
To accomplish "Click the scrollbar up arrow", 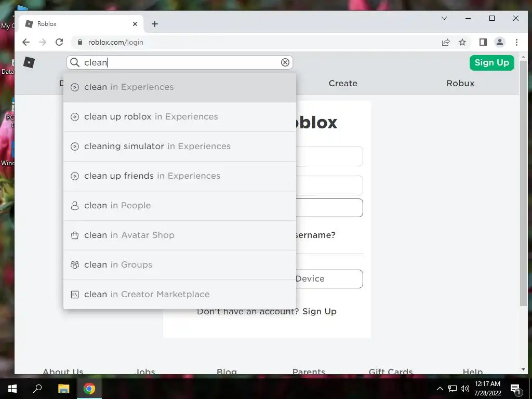I will [523, 57].
